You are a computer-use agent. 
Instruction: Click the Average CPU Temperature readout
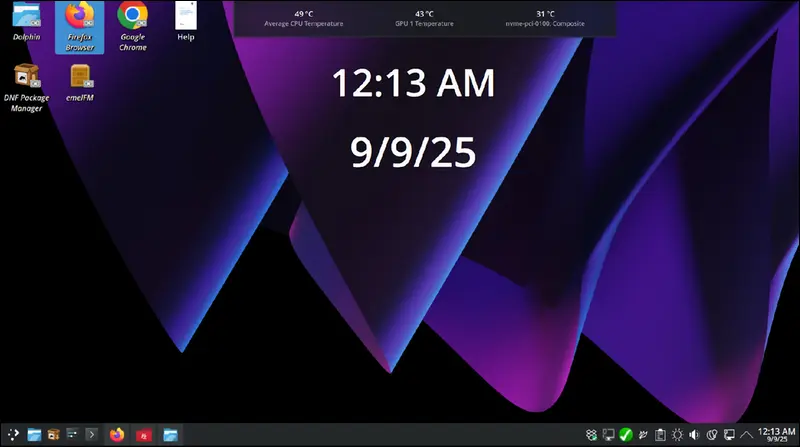tap(304, 18)
